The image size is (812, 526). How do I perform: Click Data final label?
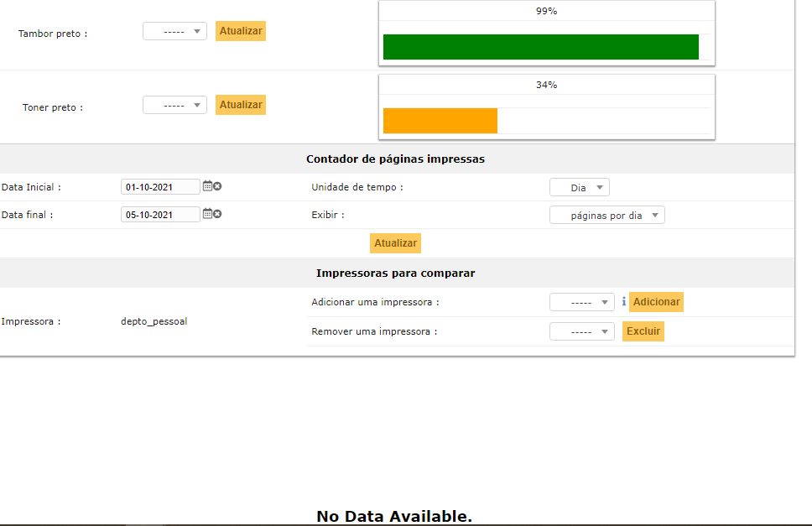(x=27, y=215)
